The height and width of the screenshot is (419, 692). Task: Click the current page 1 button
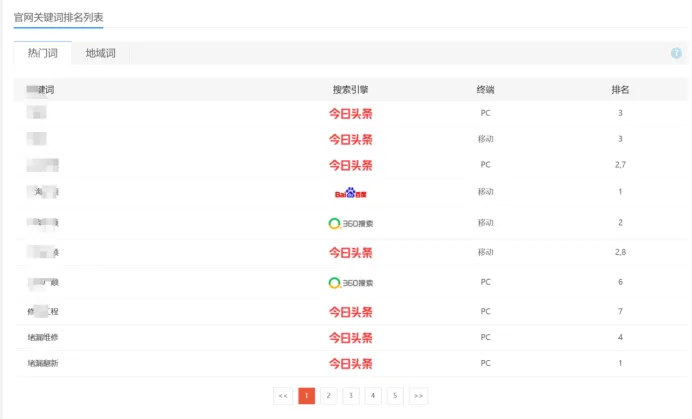[x=306, y=396]
